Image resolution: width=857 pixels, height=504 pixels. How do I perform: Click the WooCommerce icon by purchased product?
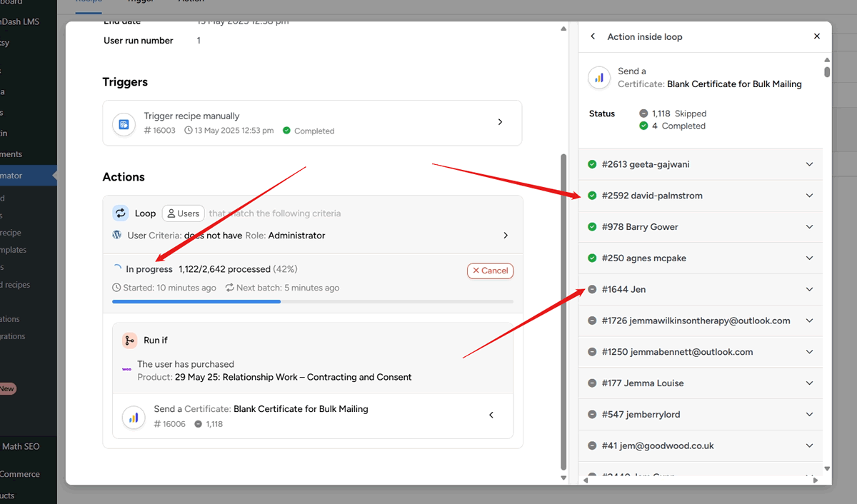[126, 370]
